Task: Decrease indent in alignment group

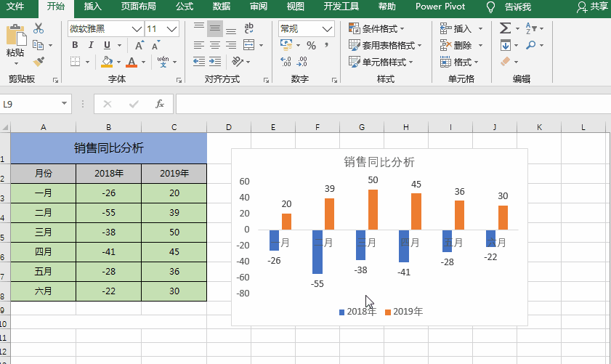Action: pos(199,62)
